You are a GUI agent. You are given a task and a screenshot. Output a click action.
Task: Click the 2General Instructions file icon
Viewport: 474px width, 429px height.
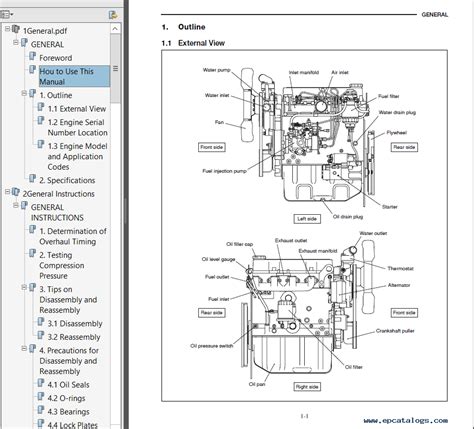coord(16,192)
